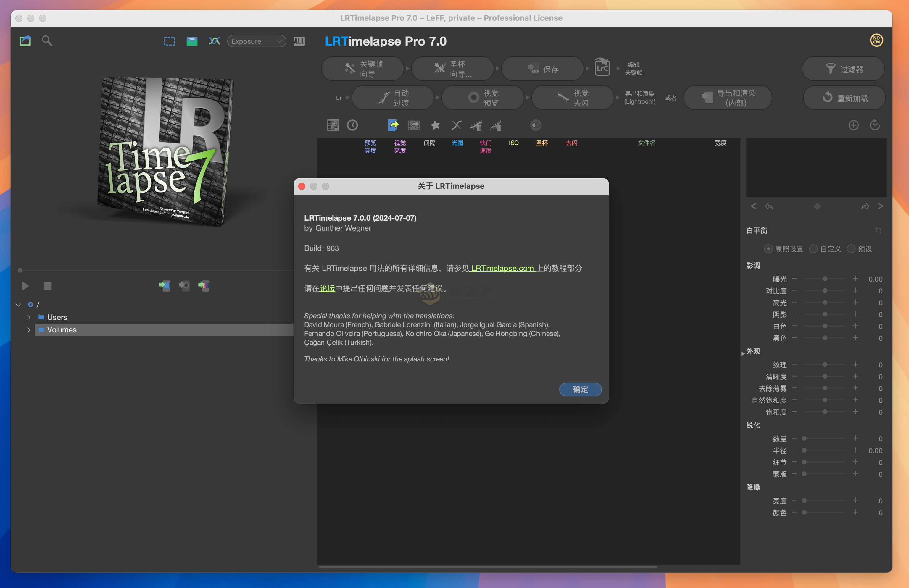Click the 光圈 column header
Screen dimensions: 909x588
(457, 143)
